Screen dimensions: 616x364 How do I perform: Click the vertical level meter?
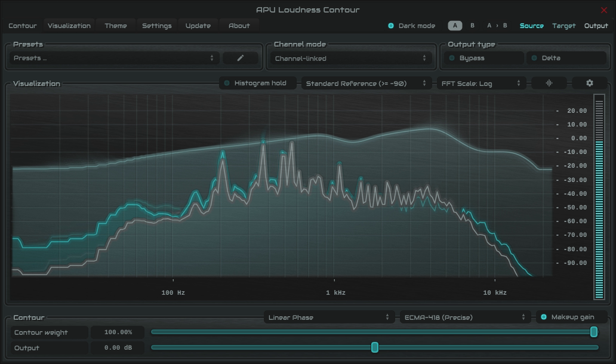(x=599, y=197)
